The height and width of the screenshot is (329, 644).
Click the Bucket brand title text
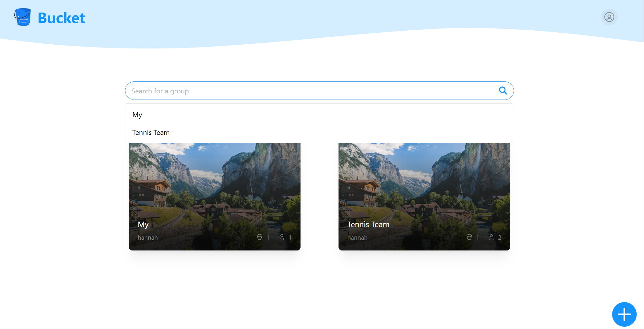[61, 18]
